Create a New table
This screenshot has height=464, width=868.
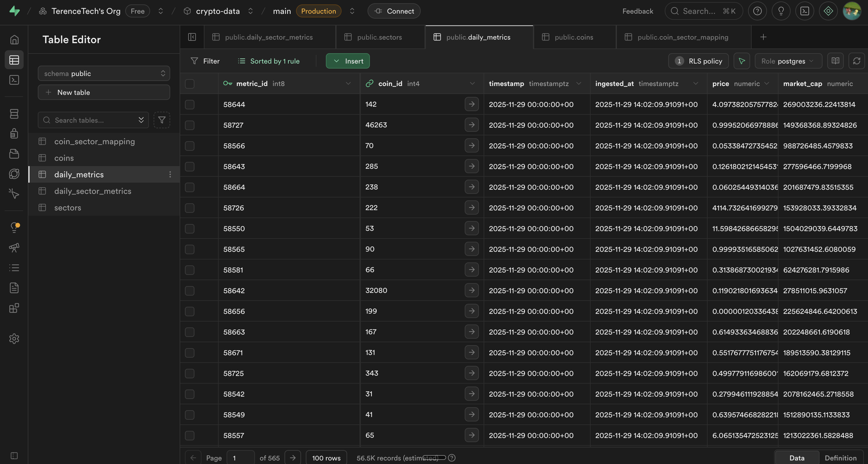pos(104,92)
